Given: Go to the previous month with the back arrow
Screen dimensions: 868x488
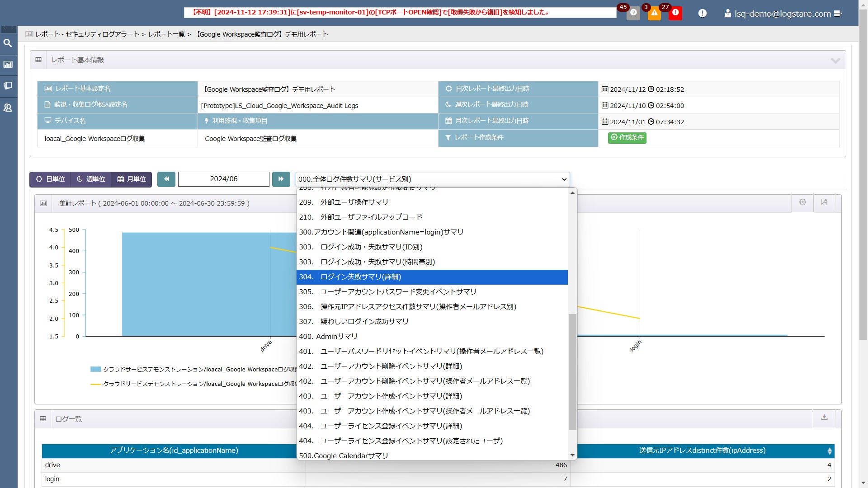Looking at the screenshot, I should tap(166, 179).
